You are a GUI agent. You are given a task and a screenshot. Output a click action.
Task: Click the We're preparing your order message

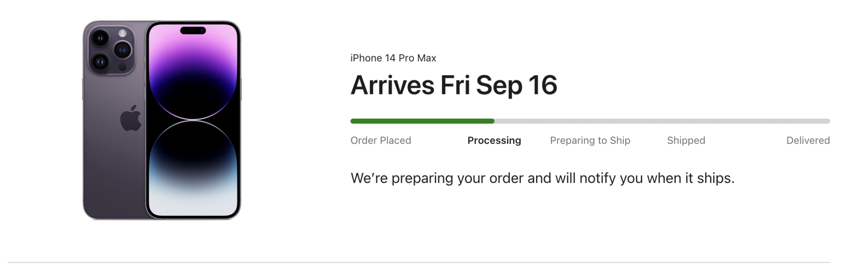point(542,178)
